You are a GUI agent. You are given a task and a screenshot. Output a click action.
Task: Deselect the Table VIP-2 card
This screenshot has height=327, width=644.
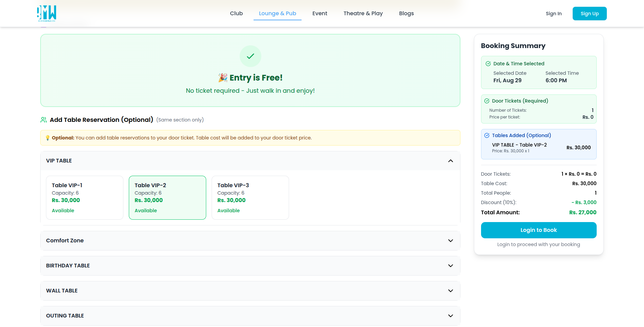[167, 198]
